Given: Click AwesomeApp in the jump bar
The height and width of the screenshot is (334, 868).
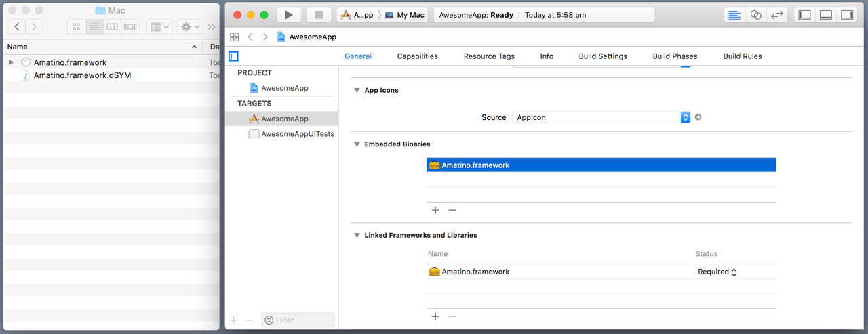Looking at the screenshot, I should pyautogui.click(x=307, y=37).
